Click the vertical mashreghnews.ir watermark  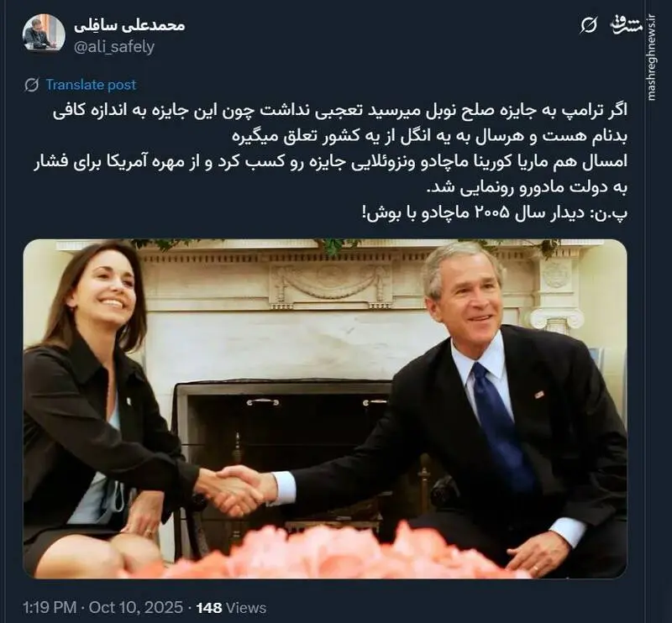[652, 57]
